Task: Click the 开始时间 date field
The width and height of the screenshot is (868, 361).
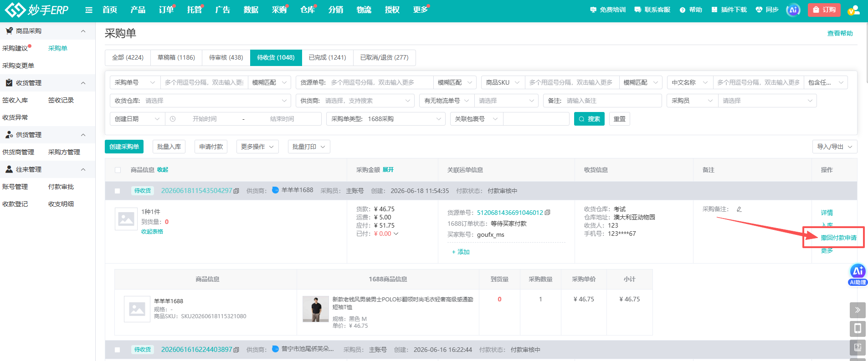Action: (x=205, y=119)
